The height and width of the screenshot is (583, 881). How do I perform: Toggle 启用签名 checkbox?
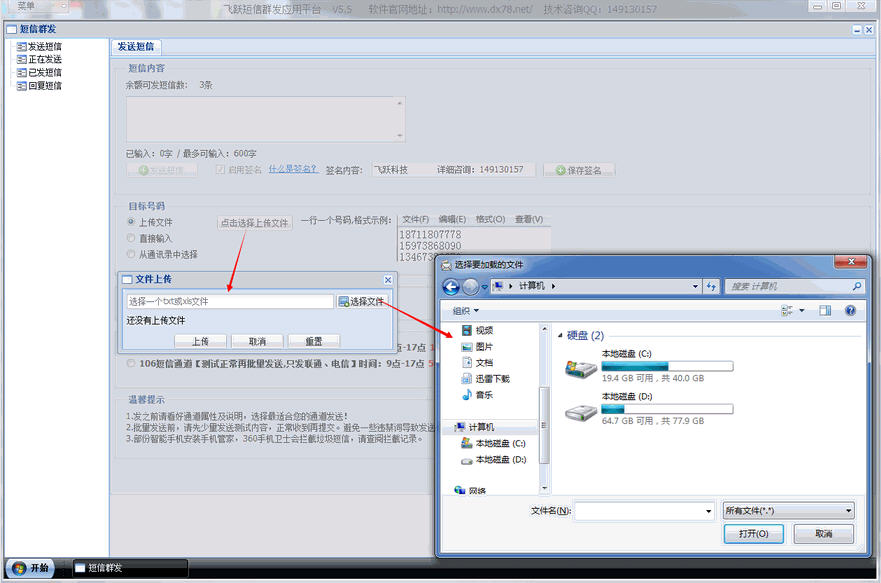pos(220,170)
